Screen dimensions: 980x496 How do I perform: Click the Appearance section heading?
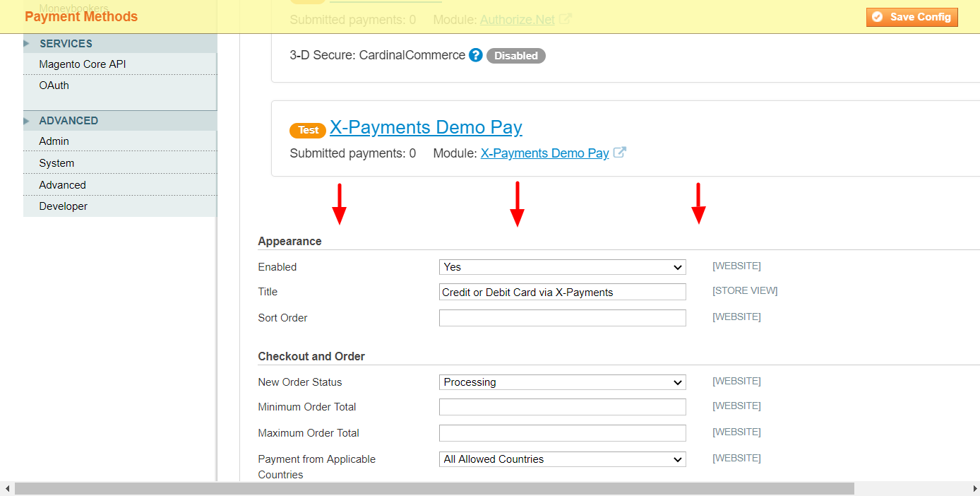pos(289,242)
